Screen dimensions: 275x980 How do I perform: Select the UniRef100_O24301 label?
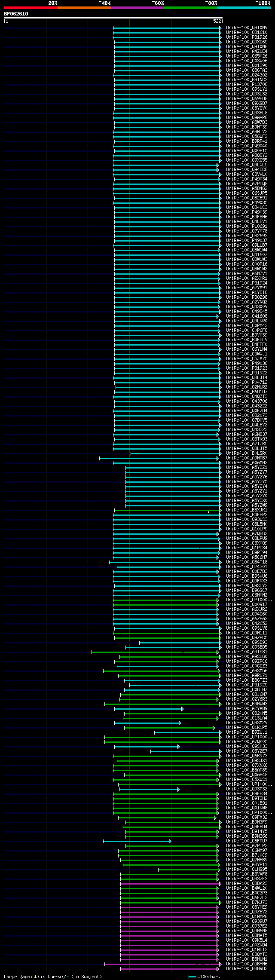[x=247, y=567]
